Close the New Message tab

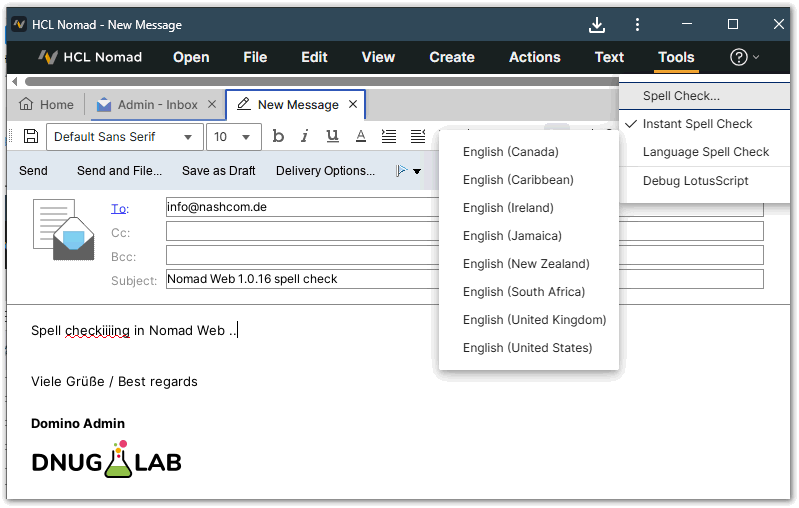pyautogui.click(x=353, y=104)
